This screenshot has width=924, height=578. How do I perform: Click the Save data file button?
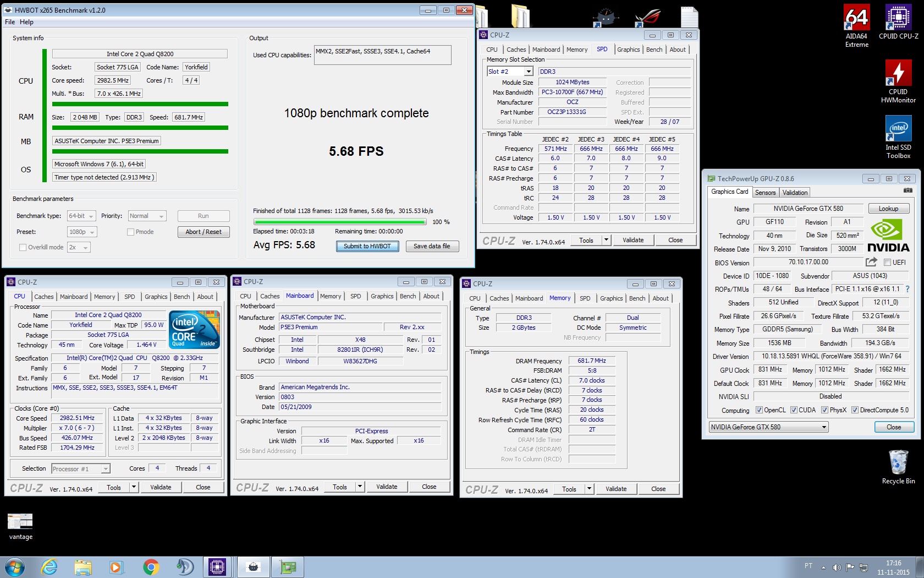coord(432,246)
